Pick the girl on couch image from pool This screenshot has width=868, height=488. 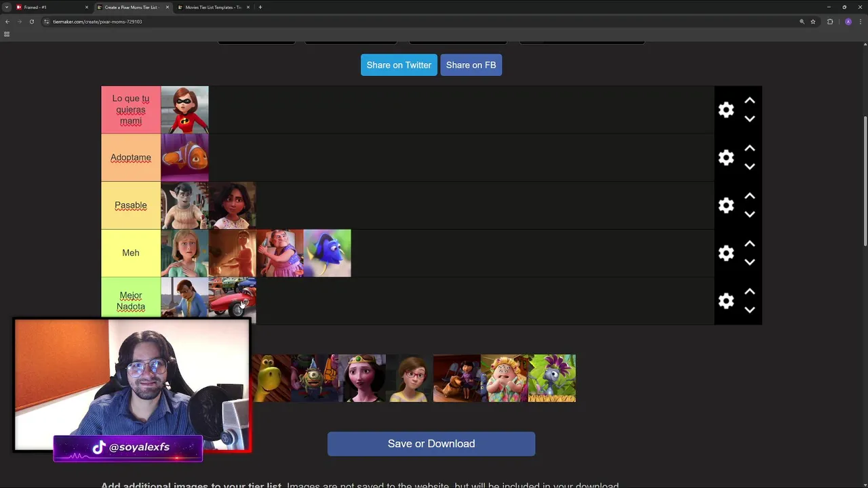point(457,378)
